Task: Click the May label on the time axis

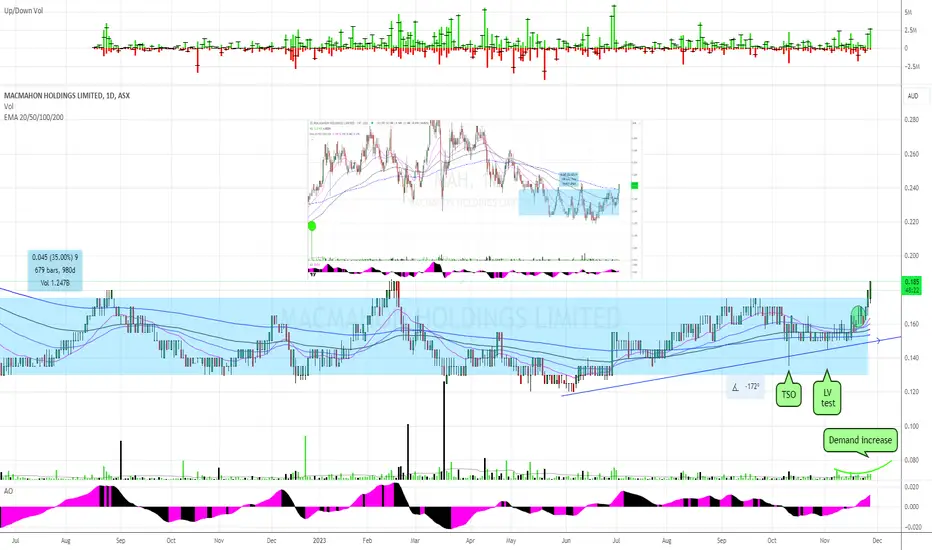Action: click(x=511, y=540)
